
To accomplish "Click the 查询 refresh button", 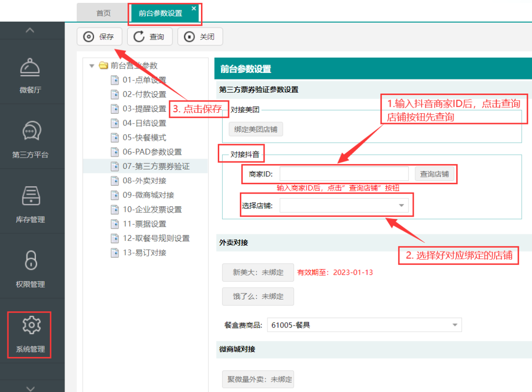I will (x=150, y=37).
